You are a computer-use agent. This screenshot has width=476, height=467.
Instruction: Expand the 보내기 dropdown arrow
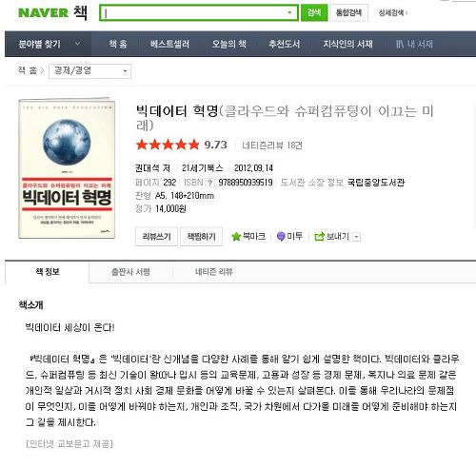tap(357, 237)
